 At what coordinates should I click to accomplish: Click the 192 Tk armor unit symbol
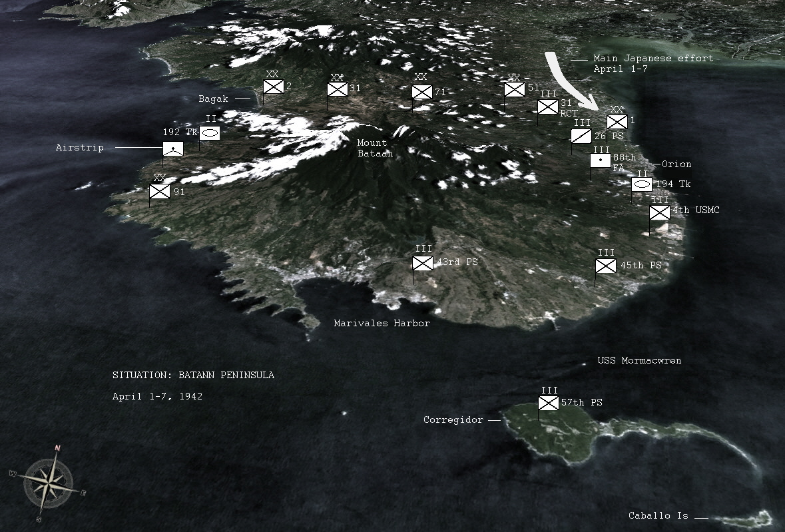[x=210, y=133]
